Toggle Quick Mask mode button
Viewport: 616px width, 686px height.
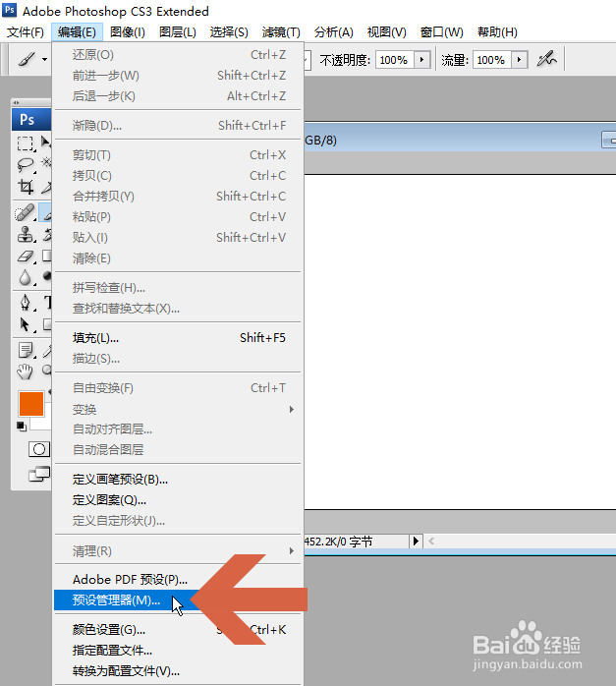pyautogui.click(x=39, y=449)
